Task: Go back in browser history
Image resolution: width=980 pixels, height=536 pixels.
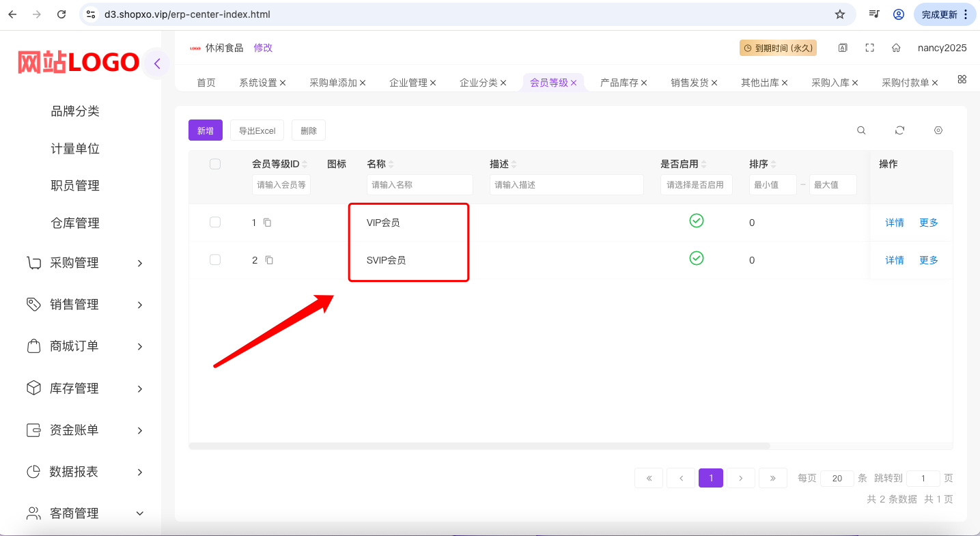Action: click(x=12, y=14)
